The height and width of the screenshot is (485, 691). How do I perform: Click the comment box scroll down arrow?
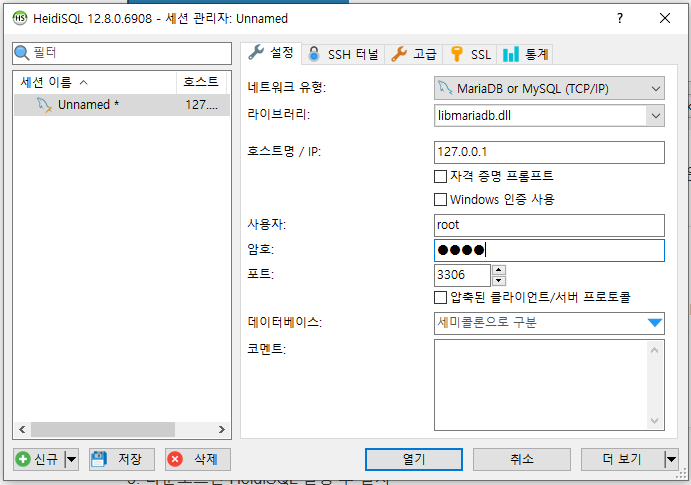tap(654, 421)
